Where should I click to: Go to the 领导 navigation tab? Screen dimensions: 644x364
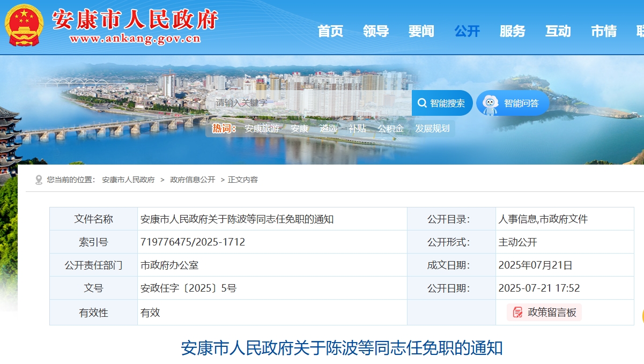(376, 32)
